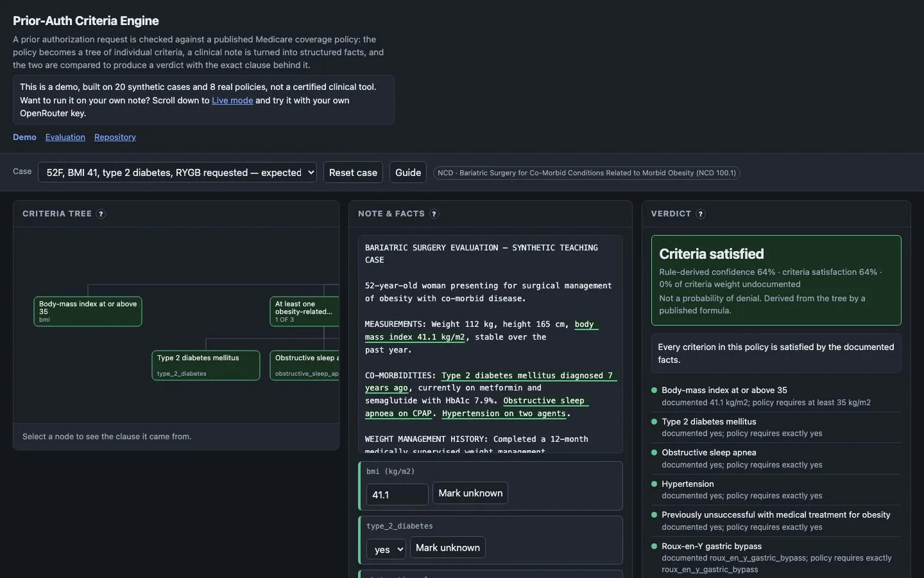Click verdict row 'Hypertension'

click(x=776, y=489)
